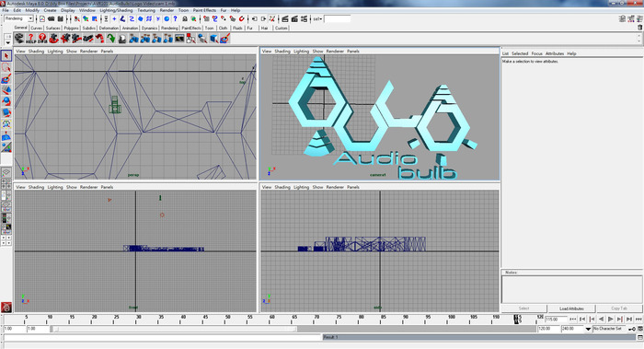Activate the Rotate tool with sphere icon
This screenshot has width=644, height=349.
(6, 101)
